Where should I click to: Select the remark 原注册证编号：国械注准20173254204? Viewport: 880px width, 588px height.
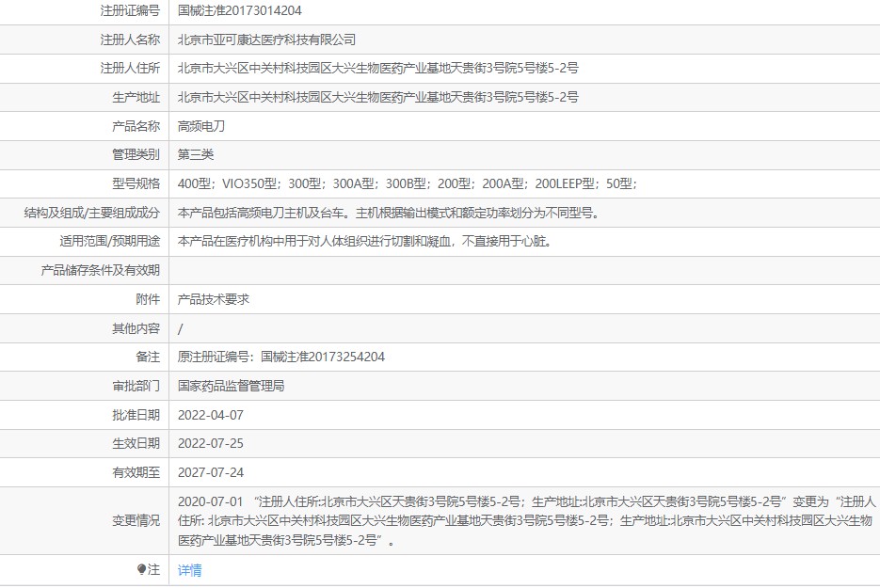(281, 358)
